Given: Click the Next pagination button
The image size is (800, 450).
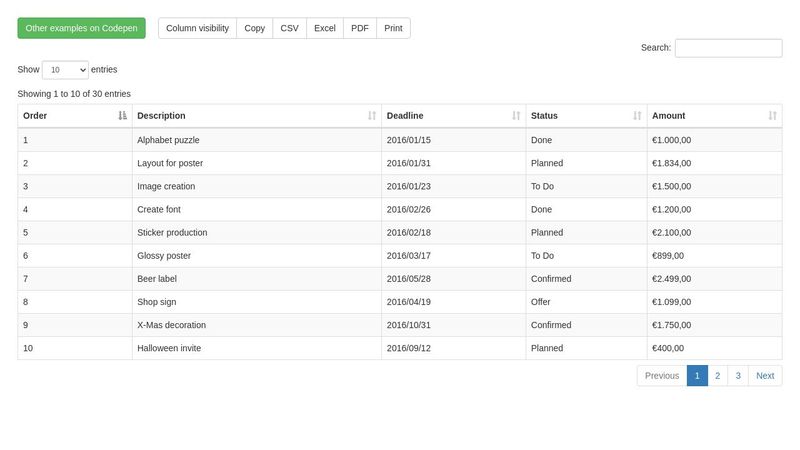Looking at the screenshot, I should pos(765,376).
